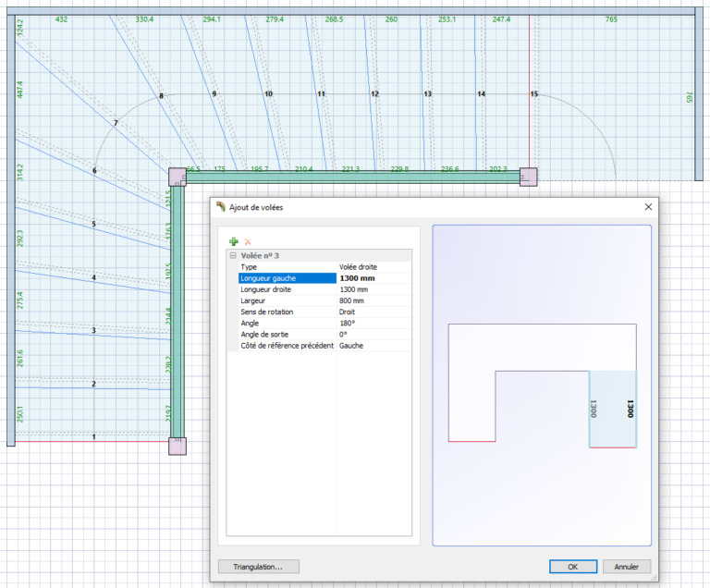Select step number 12 on plan
This screenshot has height=588, width=710.
(375, 93)
